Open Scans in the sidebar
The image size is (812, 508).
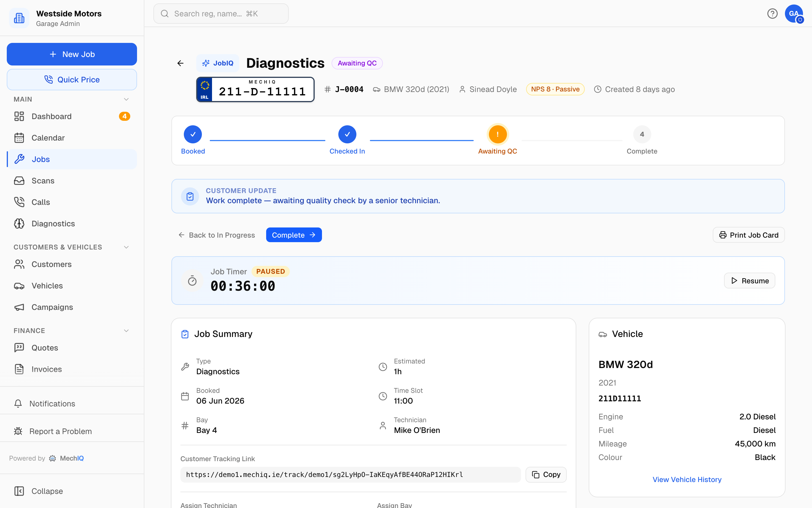72,181
